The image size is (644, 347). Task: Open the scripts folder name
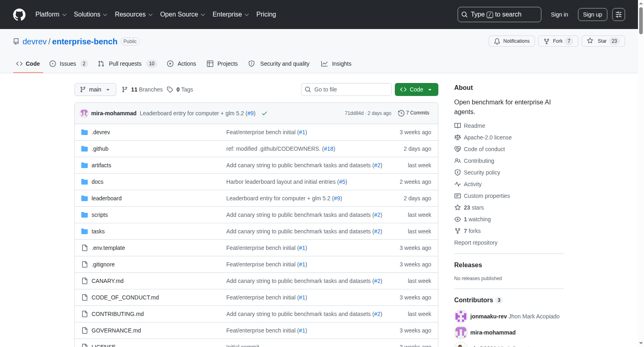[99, 215]
